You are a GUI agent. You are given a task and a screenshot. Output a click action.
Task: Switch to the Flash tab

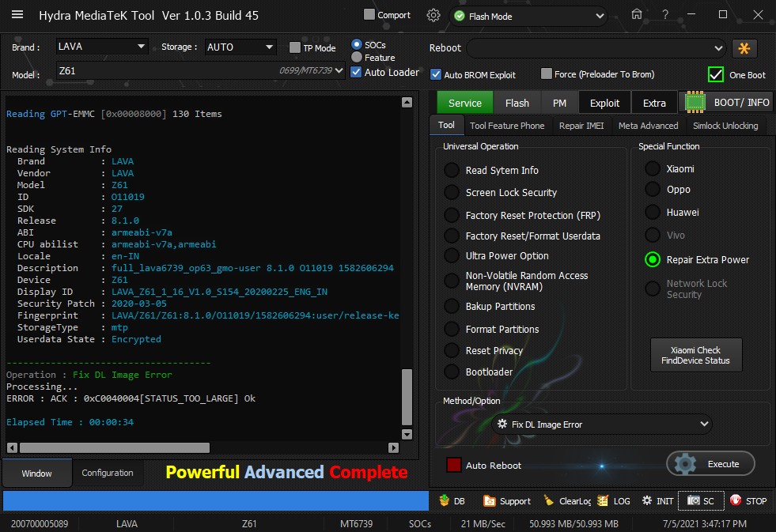tap(517, 103)
